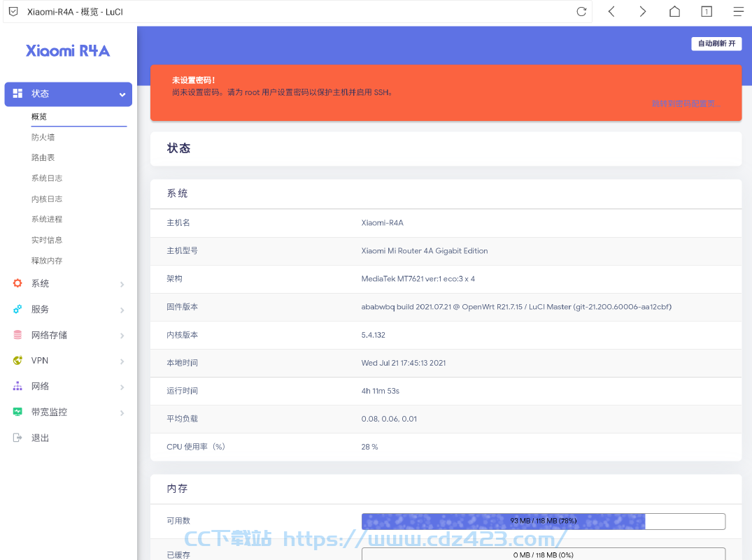Reload the page with the refresh icon
Image resolution: width=752 pixels, height=560 pixels.
click(581, 11)
